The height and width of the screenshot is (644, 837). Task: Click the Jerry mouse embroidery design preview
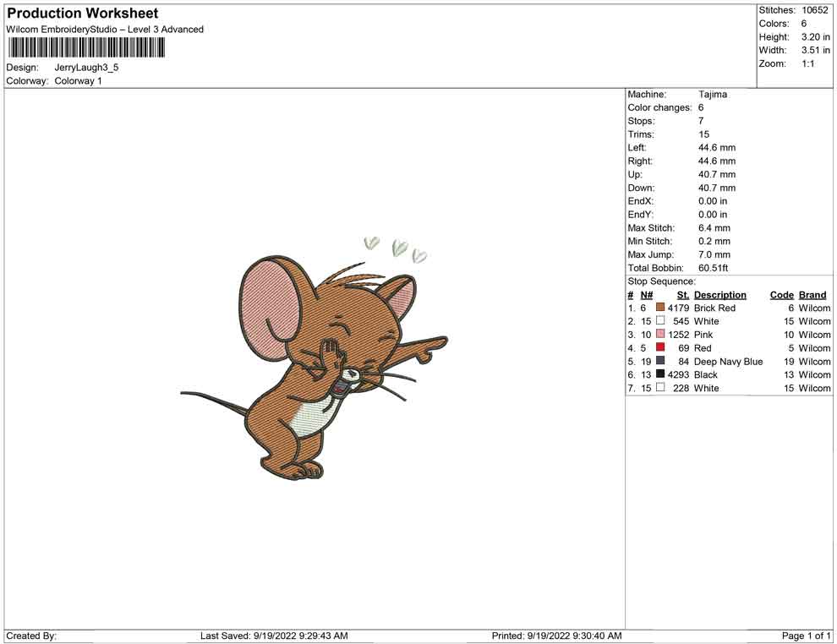pyautogui.click(x=314, y=358)
